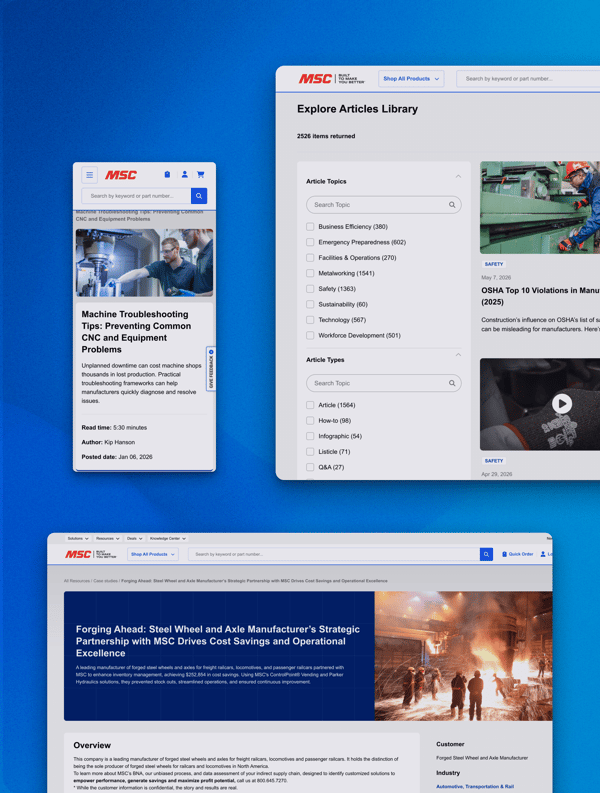
Task: Click the blue search button in mobile view
Action: click(x=199, y=196)
